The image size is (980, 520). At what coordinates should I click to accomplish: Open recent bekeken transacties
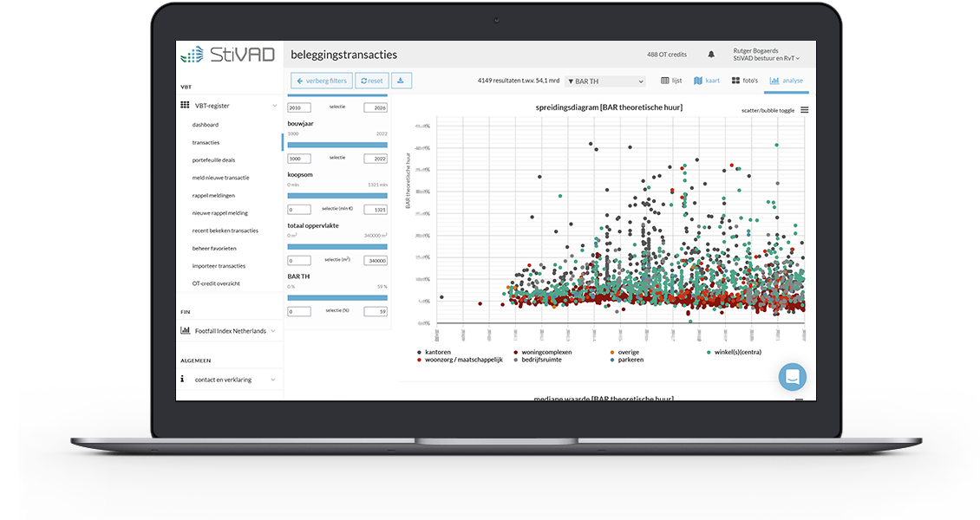click(x=225, y=231)
